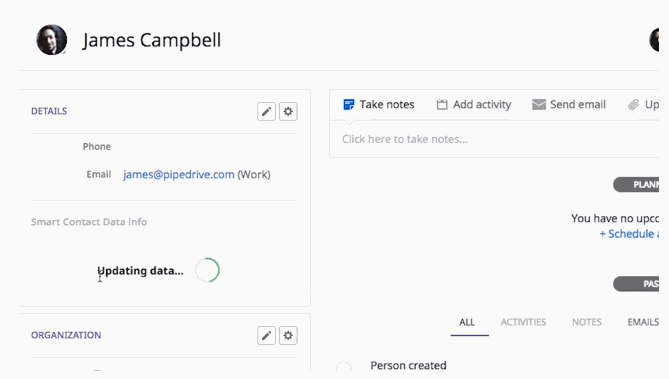Click the Person created timeline entry

[408, 365]
